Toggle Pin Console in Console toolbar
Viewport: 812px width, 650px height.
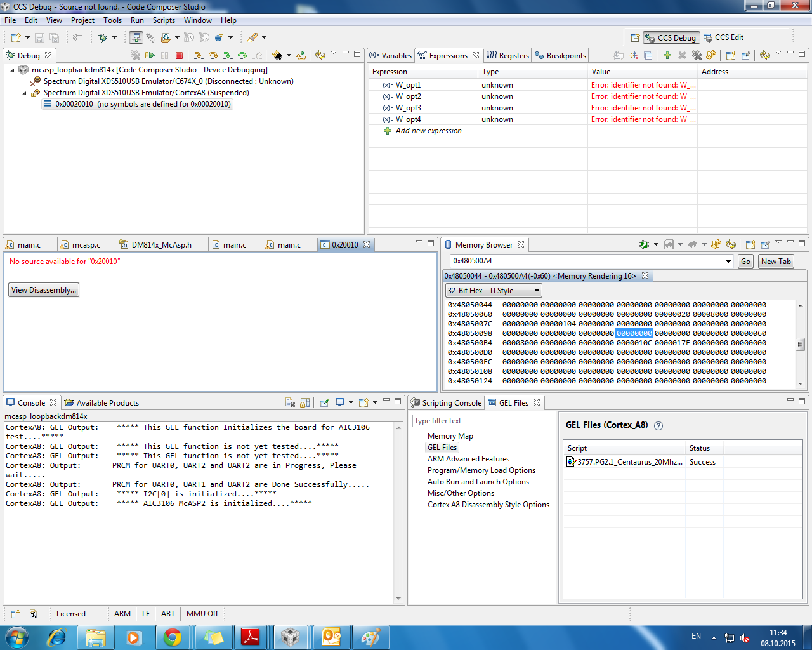[325, 402]
